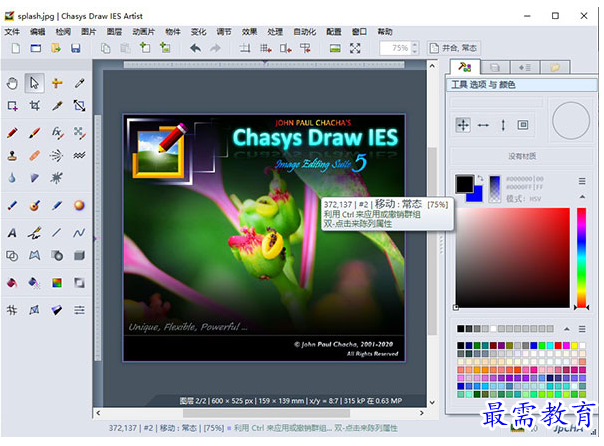Switch to the layers panel tab
This screenshot has width=604, height=446.
(495, 68)
